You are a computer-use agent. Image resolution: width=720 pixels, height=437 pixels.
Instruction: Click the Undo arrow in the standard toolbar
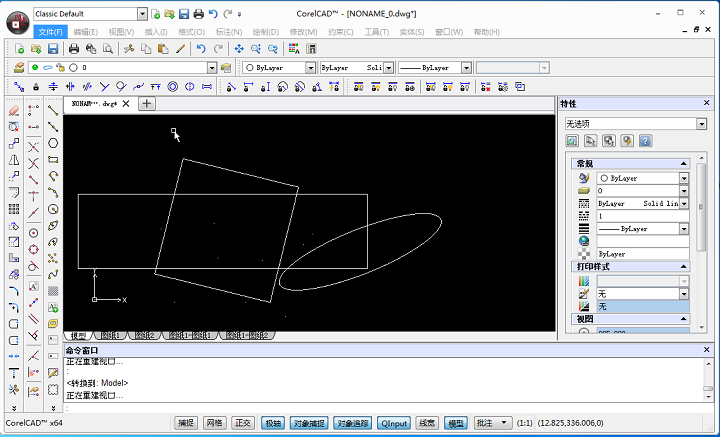click(201, 49)
